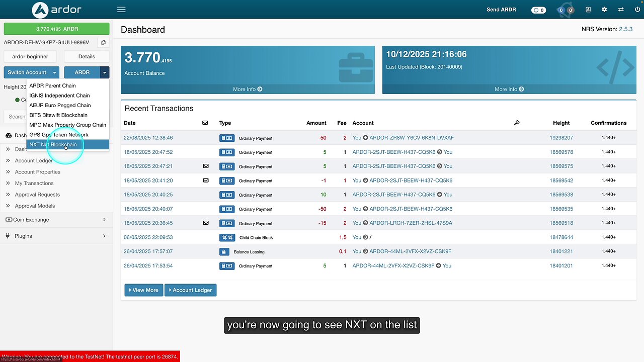Open Approval Requests sidebar item

(x=37, y=195)
